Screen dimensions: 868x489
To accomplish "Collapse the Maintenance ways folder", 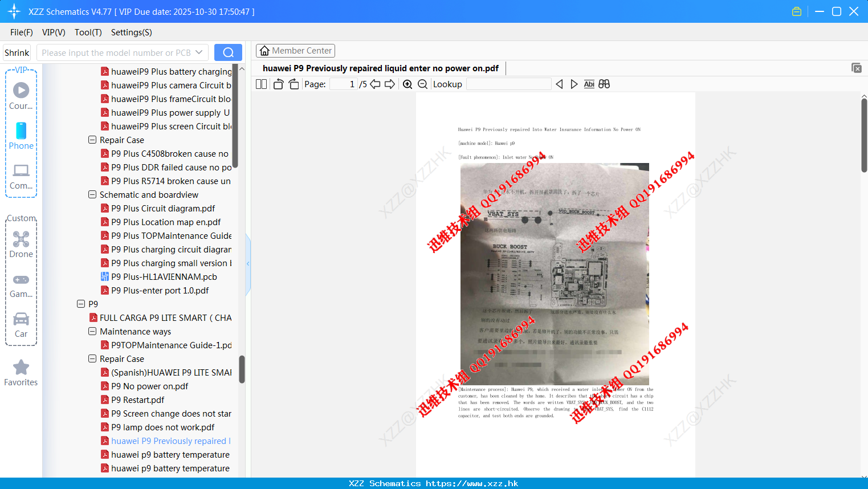I will click(x=92, y=331).
